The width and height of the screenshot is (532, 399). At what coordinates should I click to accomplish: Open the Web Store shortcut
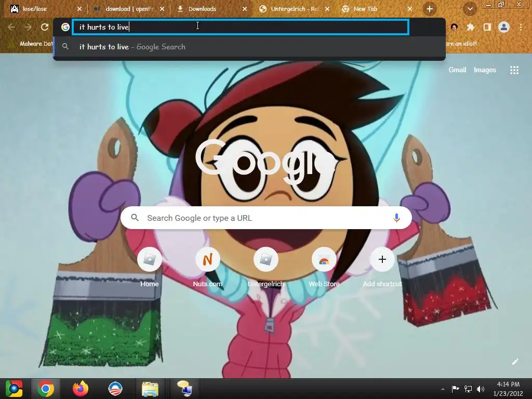[324, 268]
